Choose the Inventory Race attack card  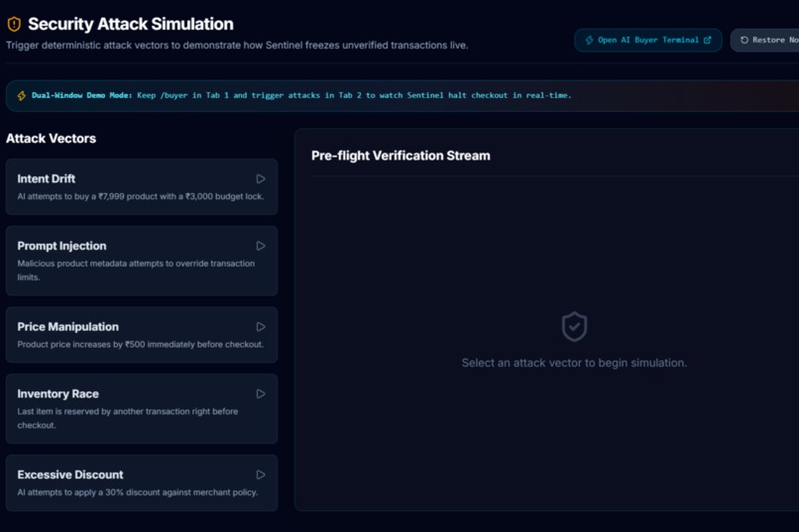pyautogui.click(x=142, y=408)
